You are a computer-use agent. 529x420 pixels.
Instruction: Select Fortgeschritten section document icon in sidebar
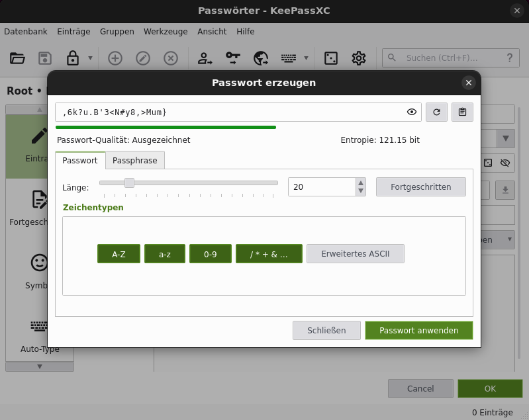[x=40, y=200]
